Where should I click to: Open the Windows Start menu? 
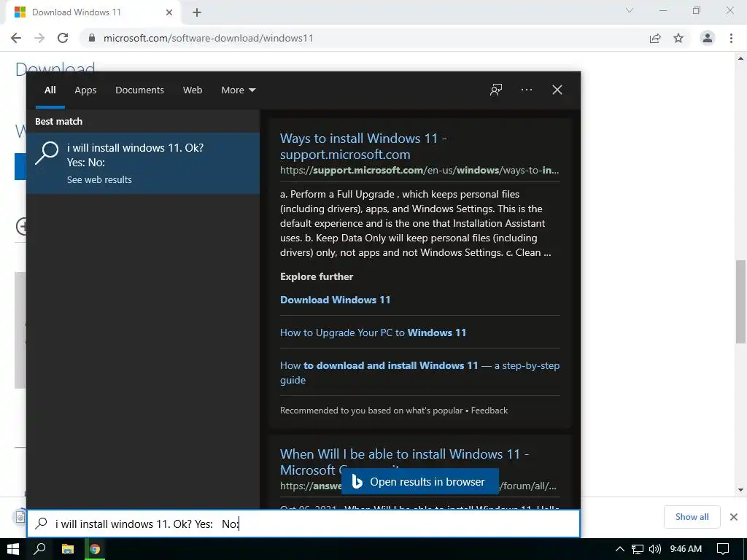(13, 549)
